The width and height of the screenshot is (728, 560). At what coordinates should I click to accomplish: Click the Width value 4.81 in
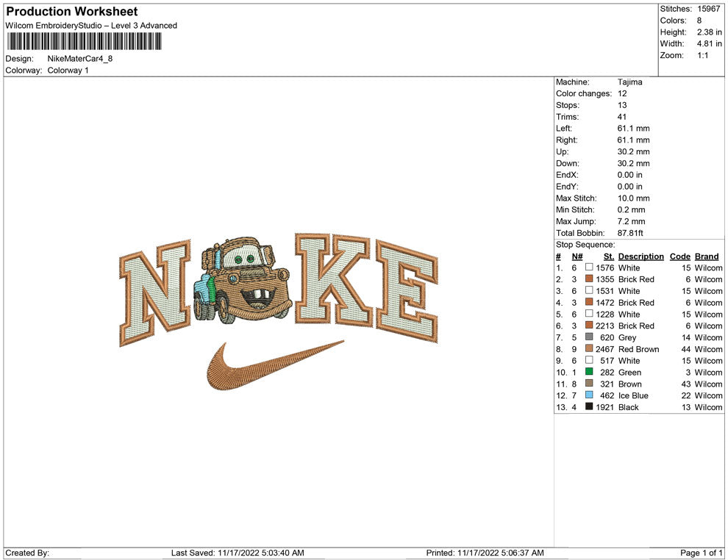pyautogui.click(x=710, y=43)
